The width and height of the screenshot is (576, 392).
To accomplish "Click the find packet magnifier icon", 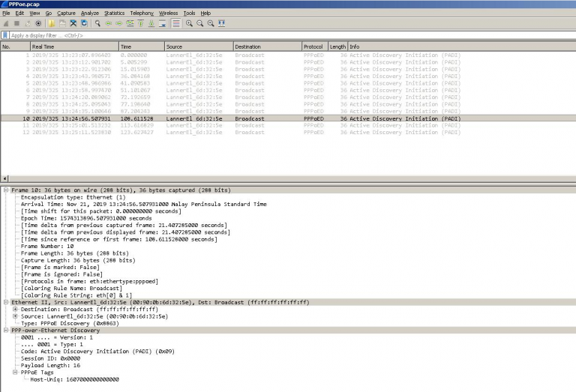I will (x=97, y=23).
